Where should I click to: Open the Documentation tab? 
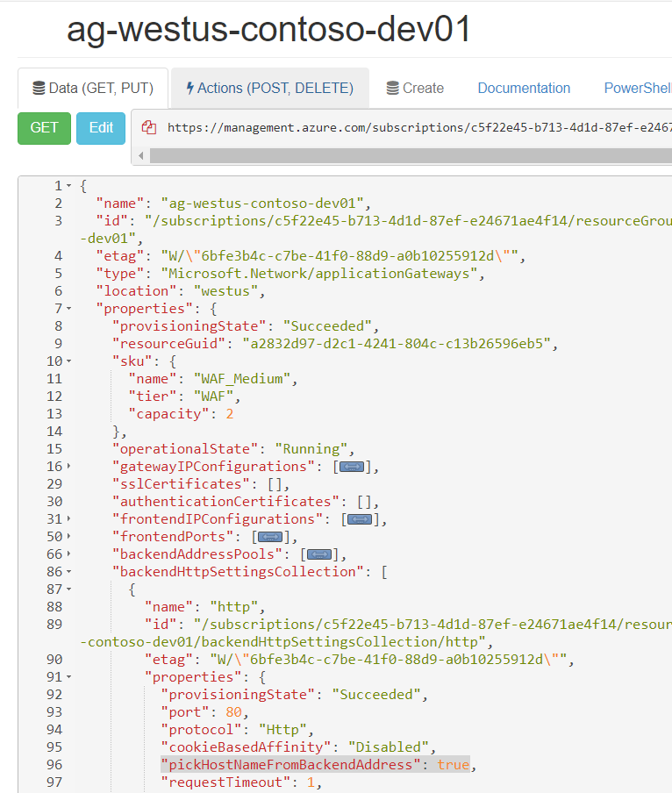(x=524, y=88)
